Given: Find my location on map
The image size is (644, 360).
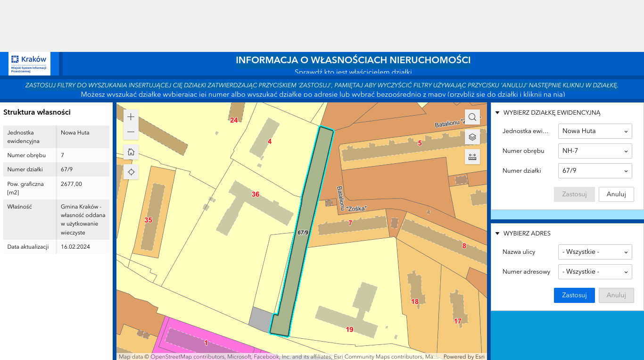Looking at the screenshot, I should point(131,172).
